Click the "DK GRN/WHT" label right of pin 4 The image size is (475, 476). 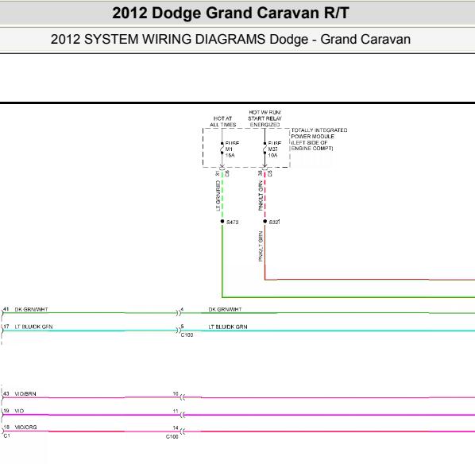[x=225, y=309]
